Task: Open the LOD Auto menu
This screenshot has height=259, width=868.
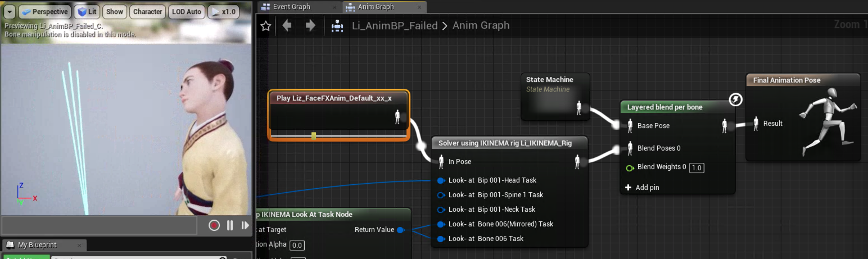Action: [187, 12]
